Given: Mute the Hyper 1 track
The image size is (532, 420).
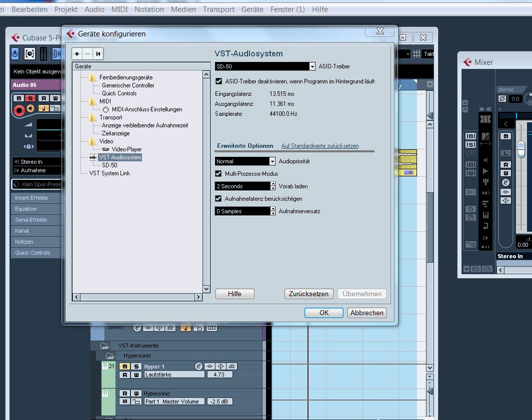Looking at the screenshot, I should [x=124, y=367].
